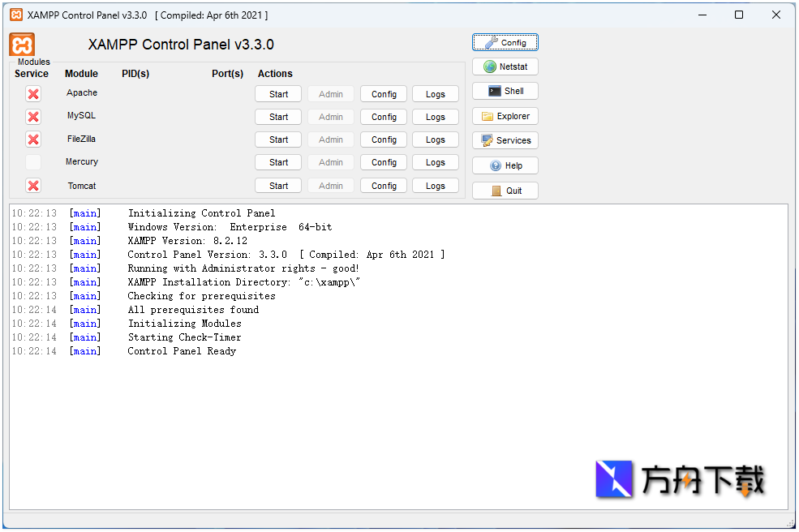Image resolution: width=799 pixels, height=532 pixels.
Task: Click the Module column header
Action: [x=82, y=73]
